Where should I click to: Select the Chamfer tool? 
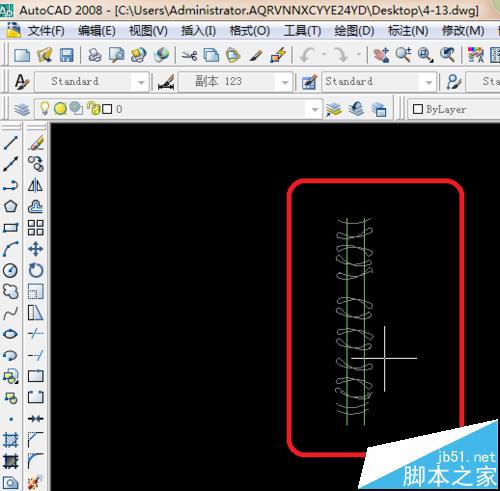pos(36,441)
